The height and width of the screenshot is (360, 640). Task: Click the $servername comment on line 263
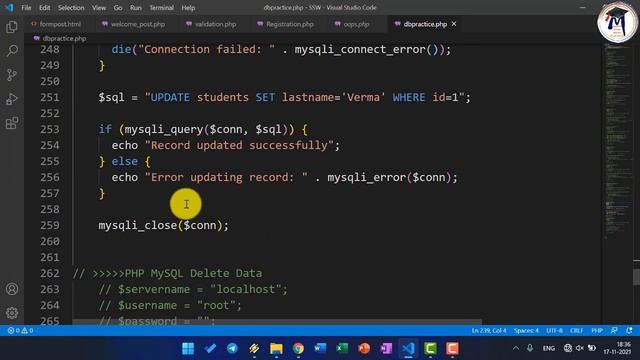193,289
